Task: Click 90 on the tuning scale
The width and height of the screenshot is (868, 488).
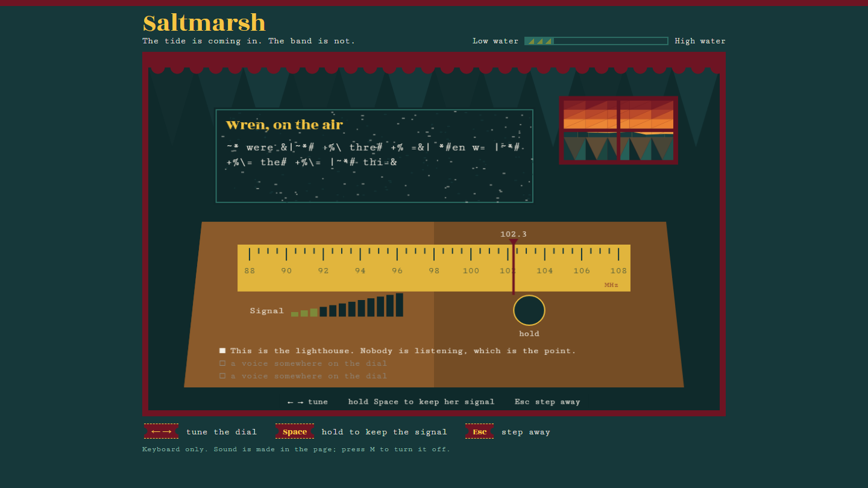Action: coord(286,271)
